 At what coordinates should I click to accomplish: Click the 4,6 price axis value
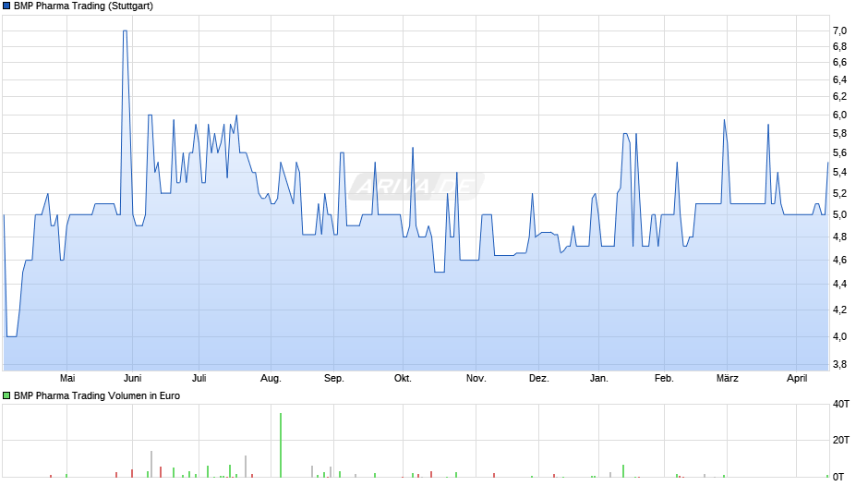pos(839,260)
